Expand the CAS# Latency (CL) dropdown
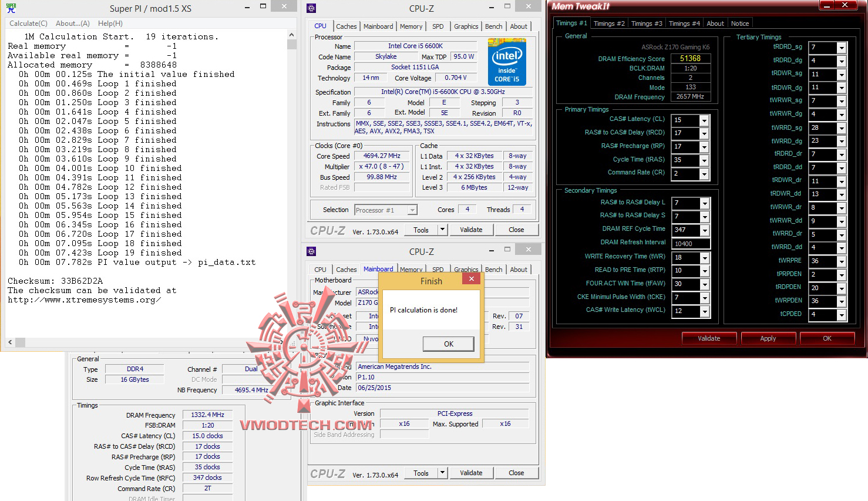868x501 pixels. coord(704,120)
